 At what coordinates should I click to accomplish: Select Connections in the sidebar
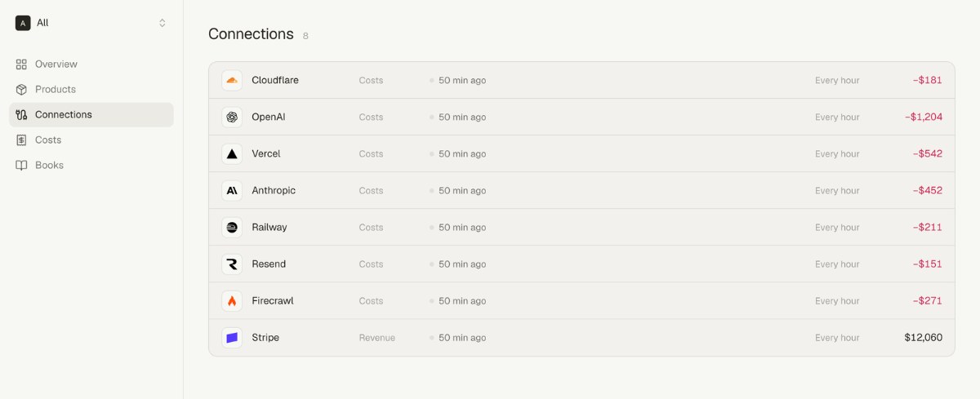click(x=91, y=114)
